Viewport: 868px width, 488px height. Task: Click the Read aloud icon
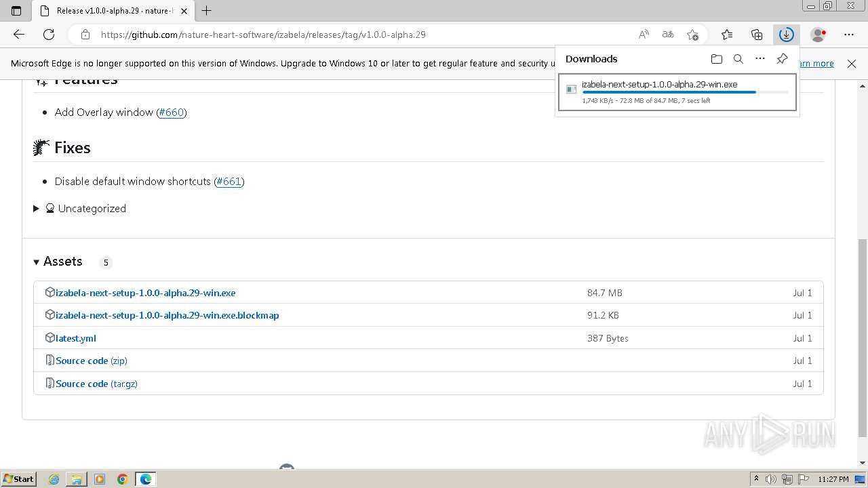(644, 35)
